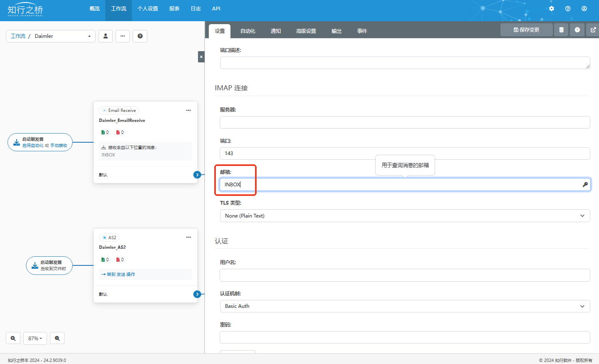Open connector in new window icon
Screen dimensions: 599x364
tap(593, 30)
